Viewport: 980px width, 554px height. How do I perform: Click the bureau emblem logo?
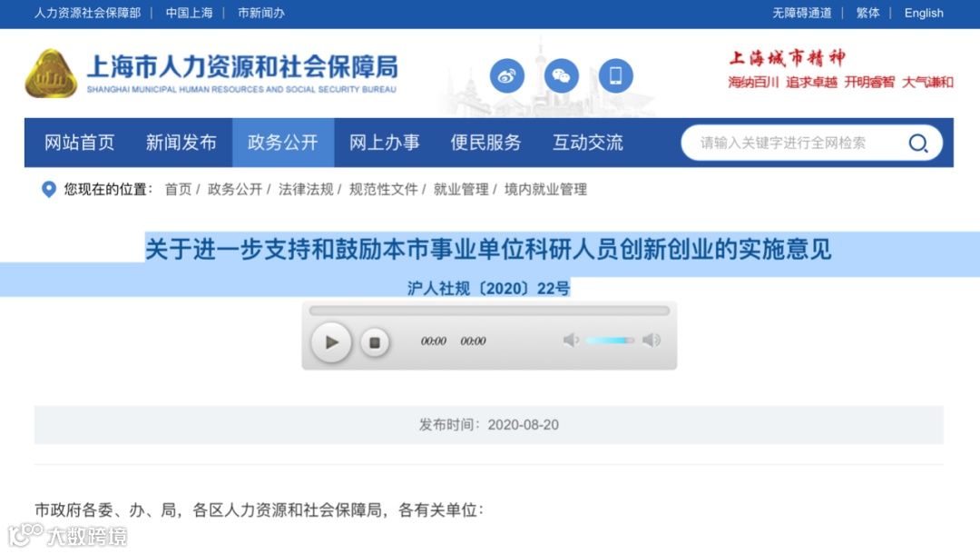51,74
